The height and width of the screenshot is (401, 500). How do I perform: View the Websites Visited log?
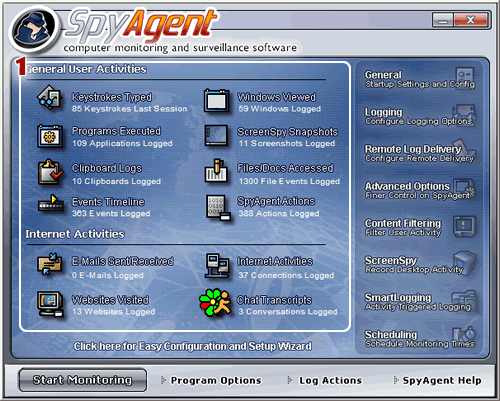[110, 300]
